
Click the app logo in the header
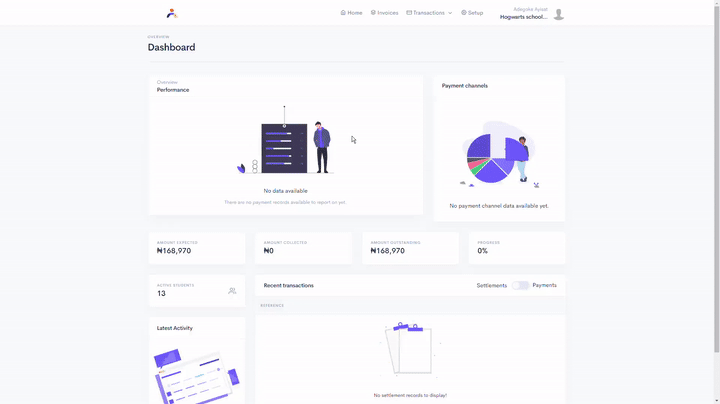[171, 13]
